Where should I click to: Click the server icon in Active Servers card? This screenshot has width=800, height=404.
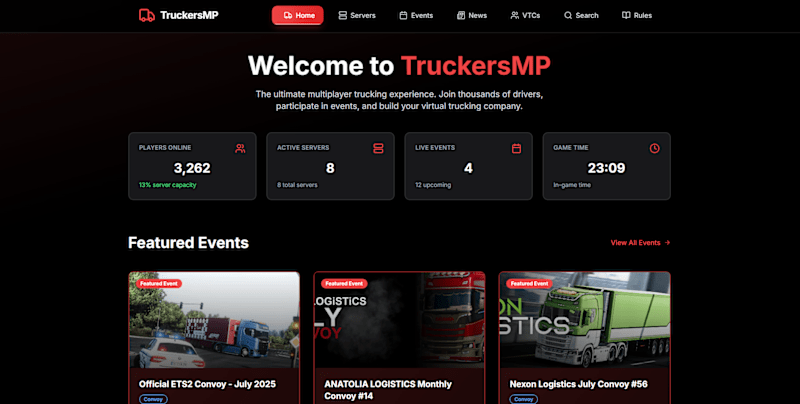click(x=378, y=148)
